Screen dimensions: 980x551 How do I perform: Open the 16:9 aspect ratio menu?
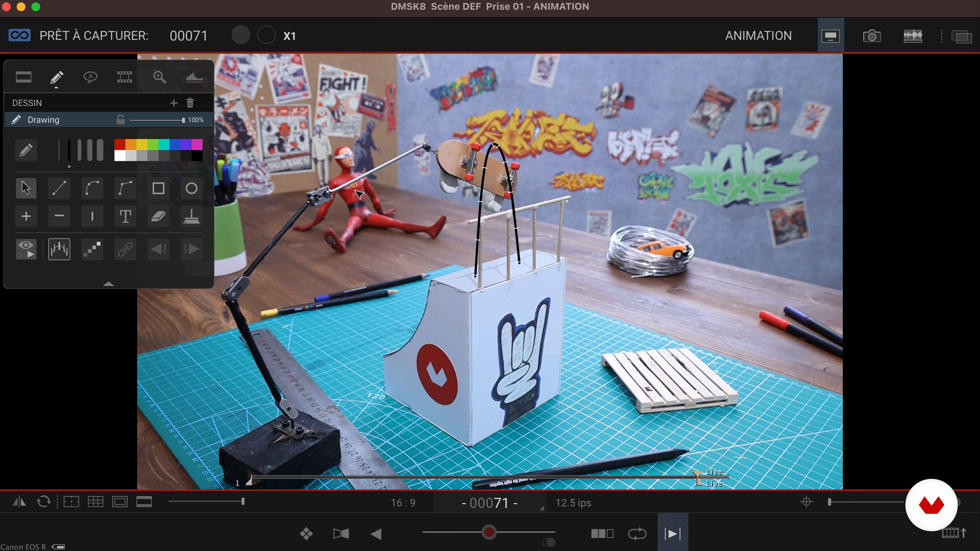403,503
